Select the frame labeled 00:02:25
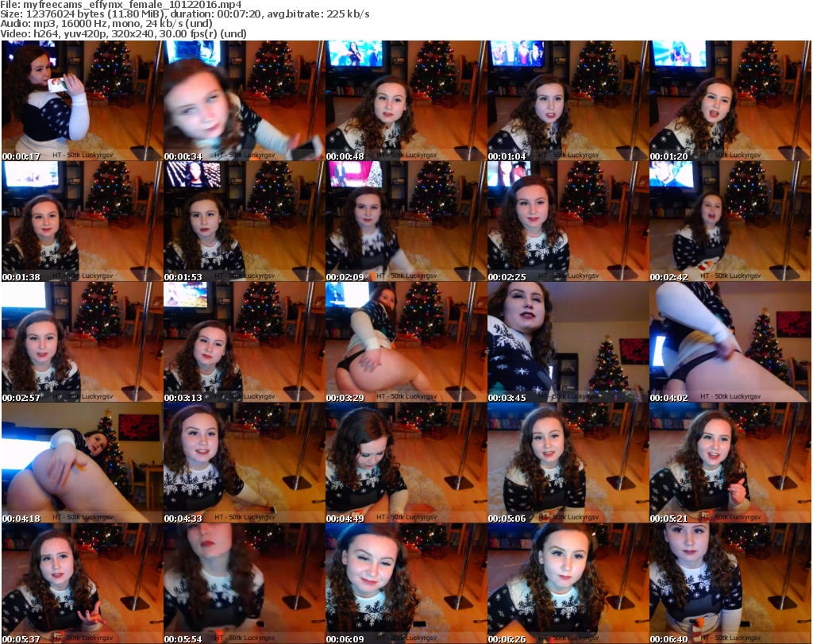This screenshot has height=644, width=813. [568, 222]
